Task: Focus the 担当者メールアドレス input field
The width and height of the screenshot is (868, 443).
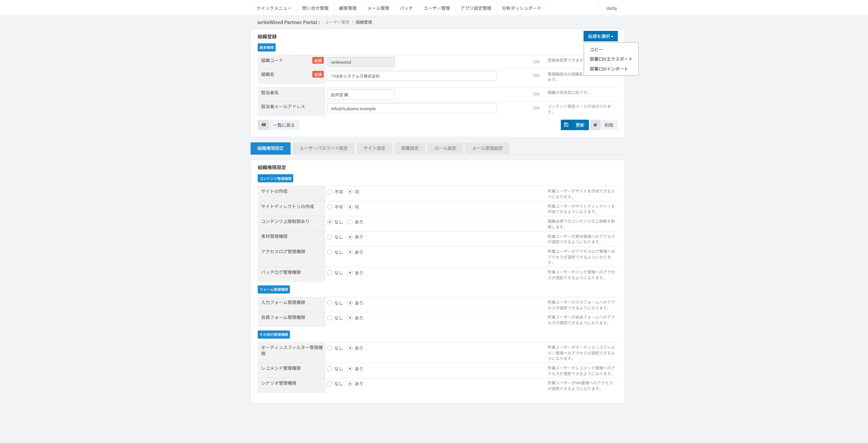Action: click(412, 108)
